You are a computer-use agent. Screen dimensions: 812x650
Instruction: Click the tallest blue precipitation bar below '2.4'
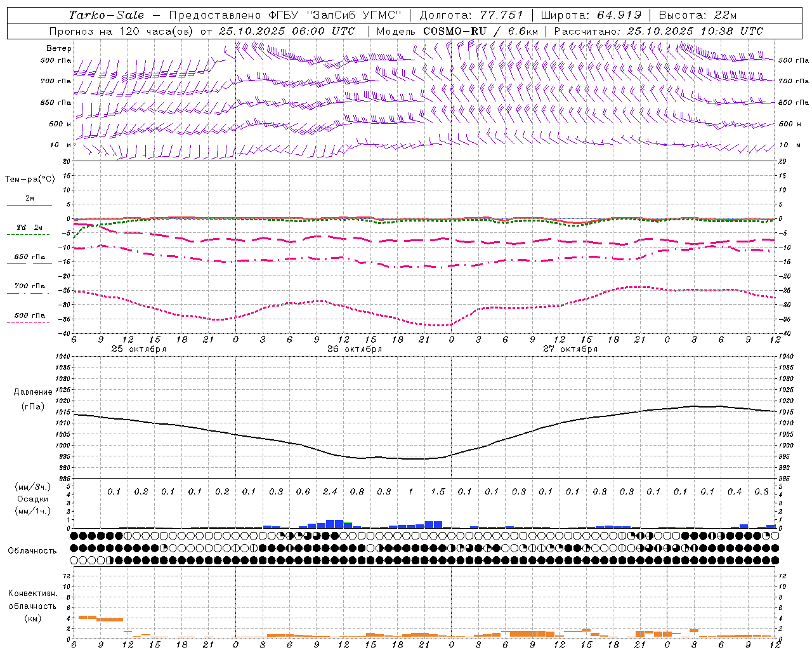pyautogui.click(x=334, y=524)
